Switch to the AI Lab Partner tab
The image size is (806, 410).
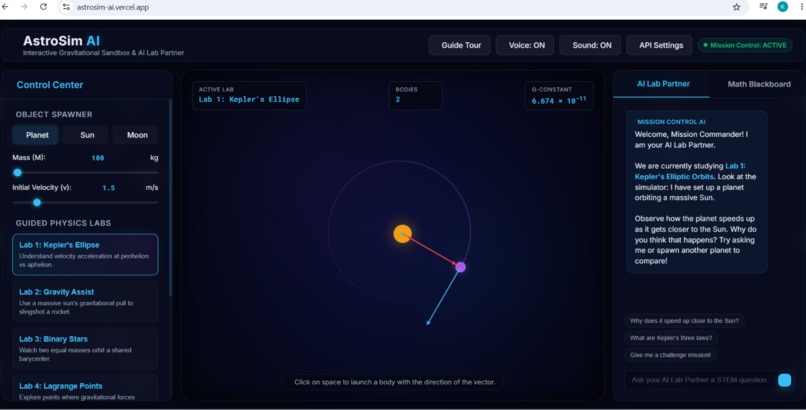tap(663, 84)
